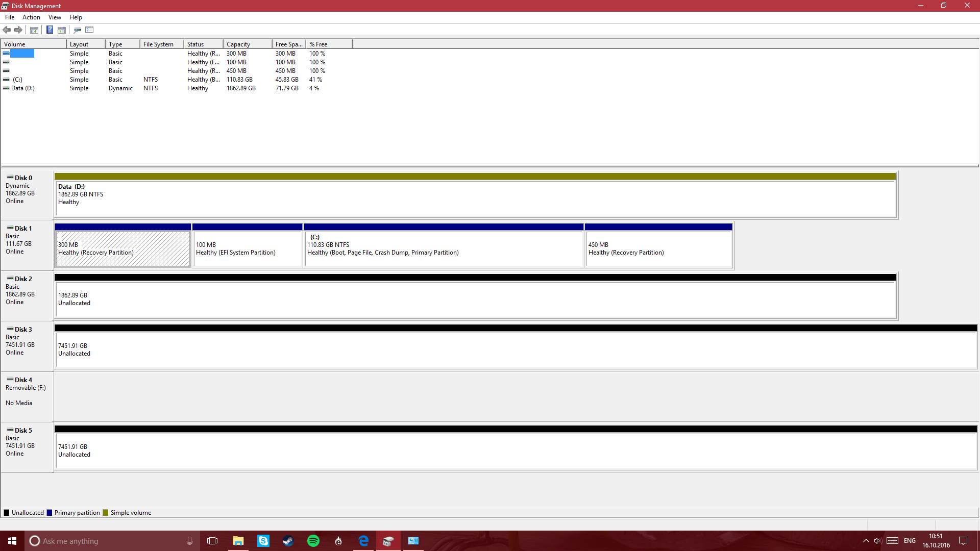980x551 pixels.
Task: Click the Back arrow toolbar icon
Action: (x=7, y=30)
